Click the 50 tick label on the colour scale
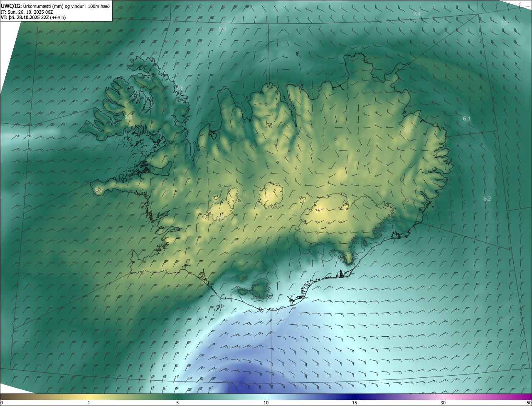The height and width of the screenshot is (406, 532). pyautogui.click(x=529, y=403)
